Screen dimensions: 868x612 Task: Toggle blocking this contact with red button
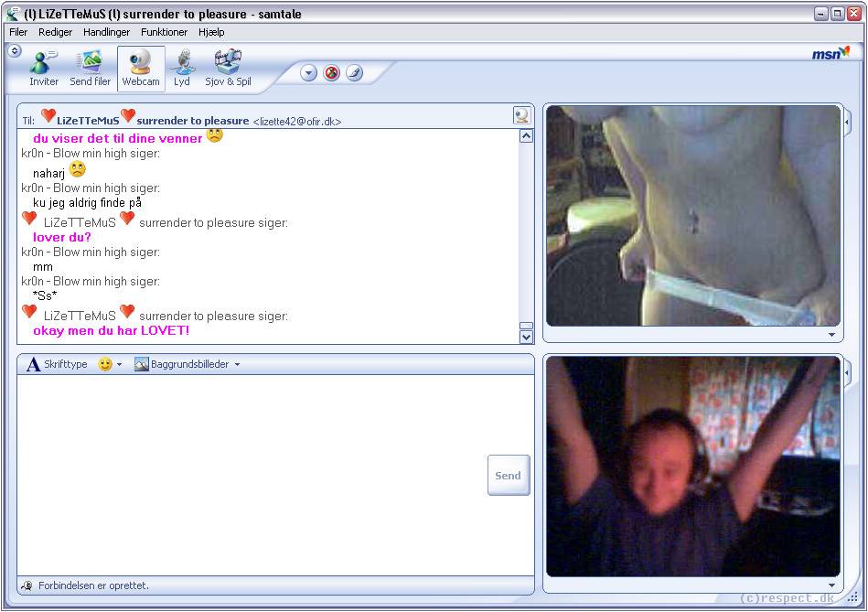[x=332, y=72]
